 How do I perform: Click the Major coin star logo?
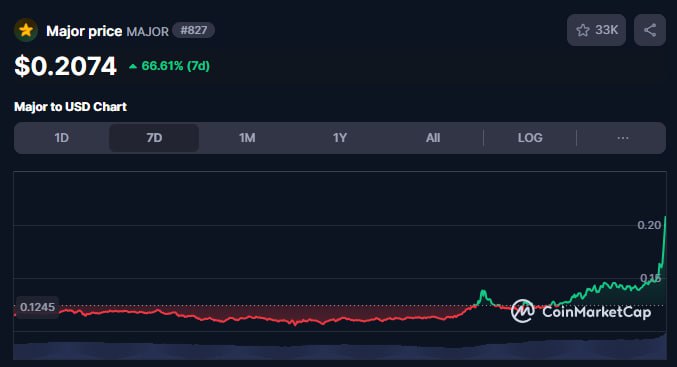point(26,30)
